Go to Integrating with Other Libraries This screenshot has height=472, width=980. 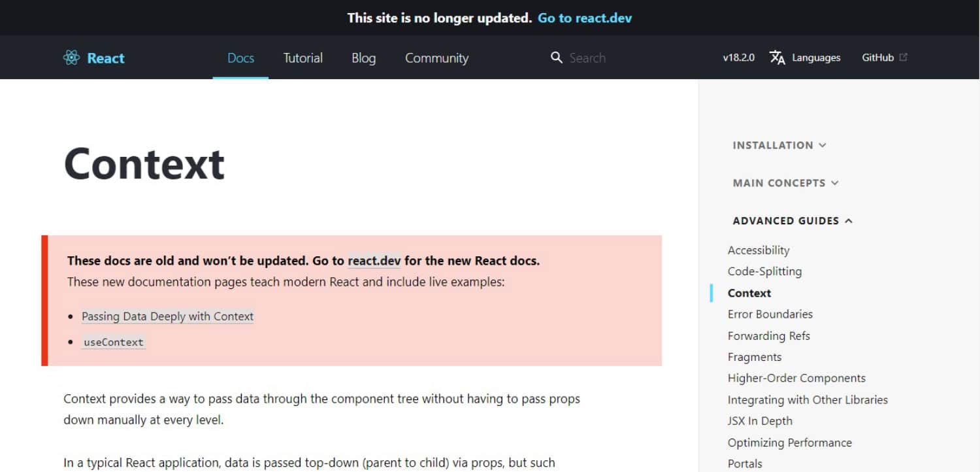coord(808,399)
